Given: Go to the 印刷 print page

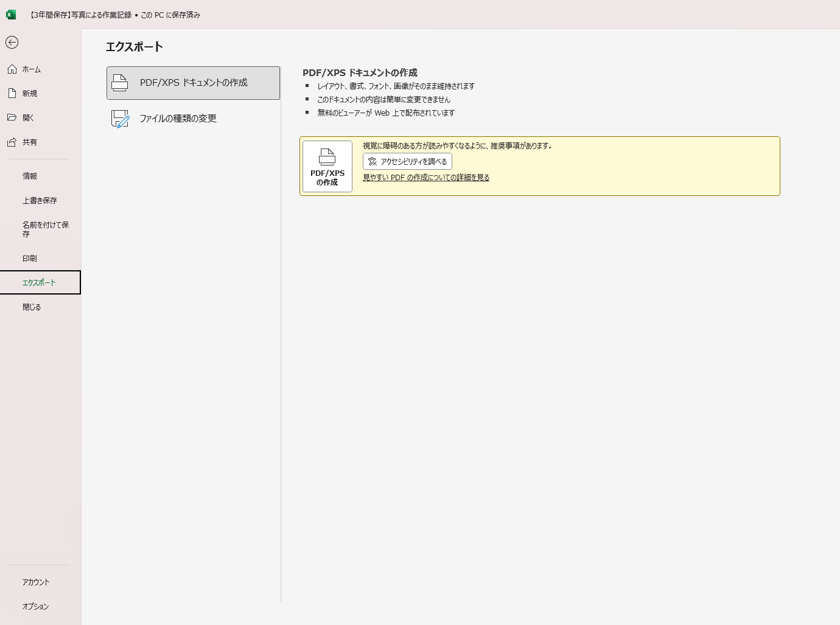Looking at the screenshot, I should click(x=30, y=259).
